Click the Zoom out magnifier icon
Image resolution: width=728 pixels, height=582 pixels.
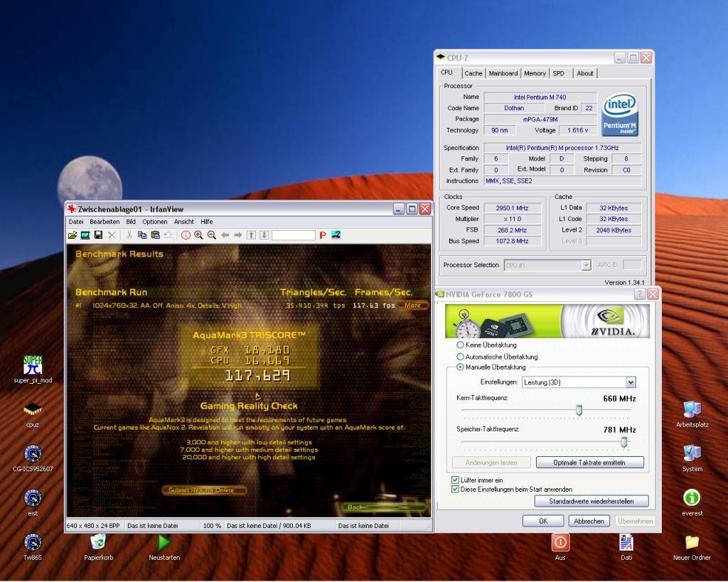[212, 235]
